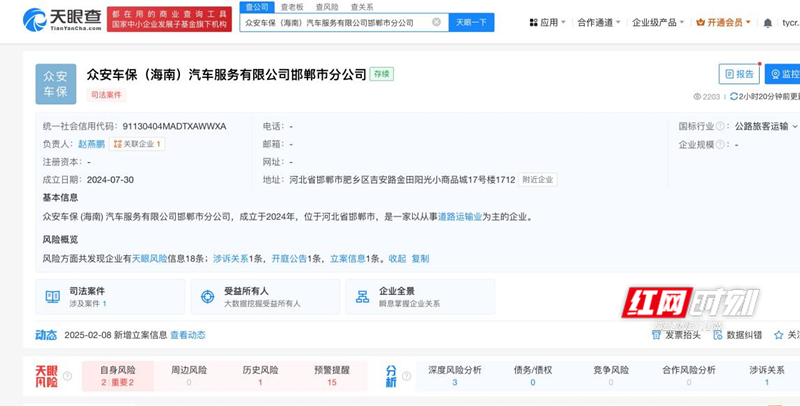Click the 存续 status tag
Screen dimensions: 800x406
click(382, 74)
